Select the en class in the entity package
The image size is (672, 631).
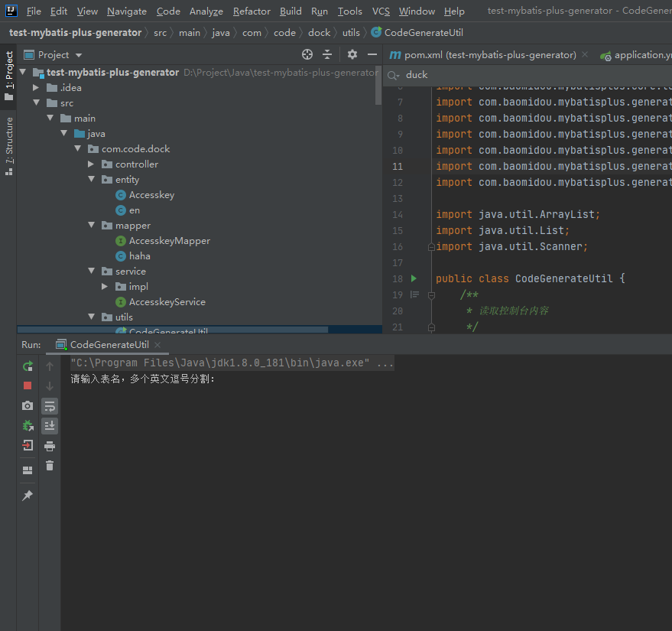pos(134,210)
